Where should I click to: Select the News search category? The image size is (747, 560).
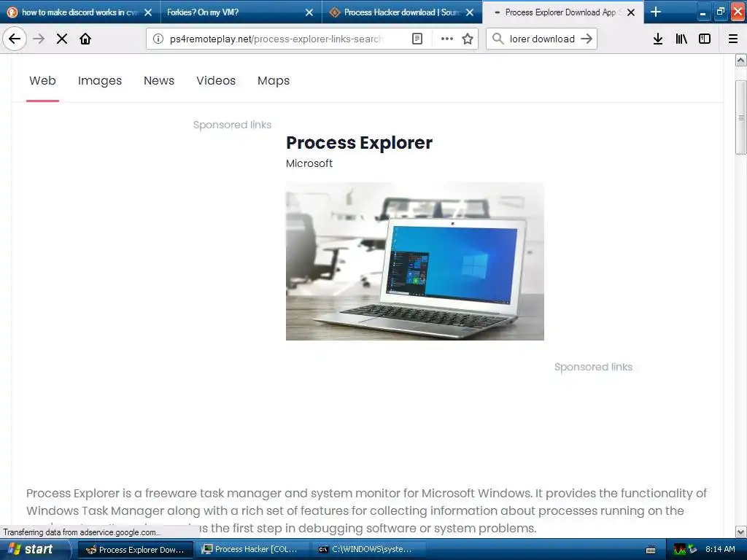[x=159, y=80]
